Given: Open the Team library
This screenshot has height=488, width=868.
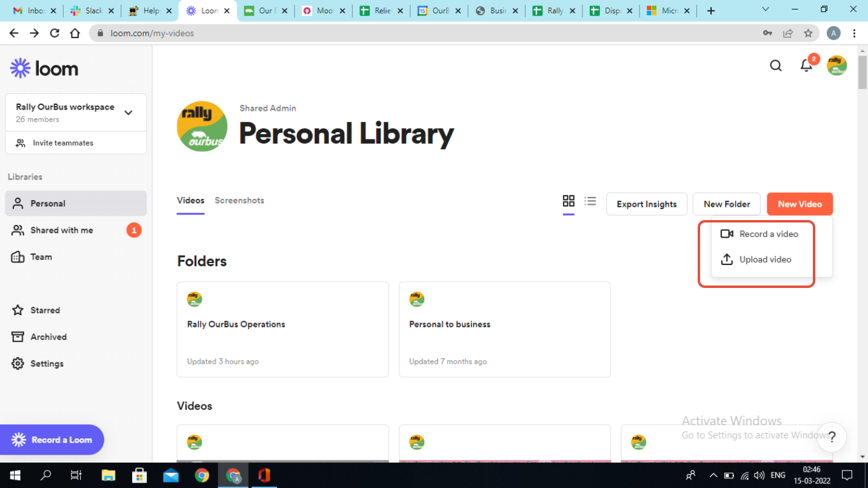Looking at the screenshot, I should [x=76, y=257].
